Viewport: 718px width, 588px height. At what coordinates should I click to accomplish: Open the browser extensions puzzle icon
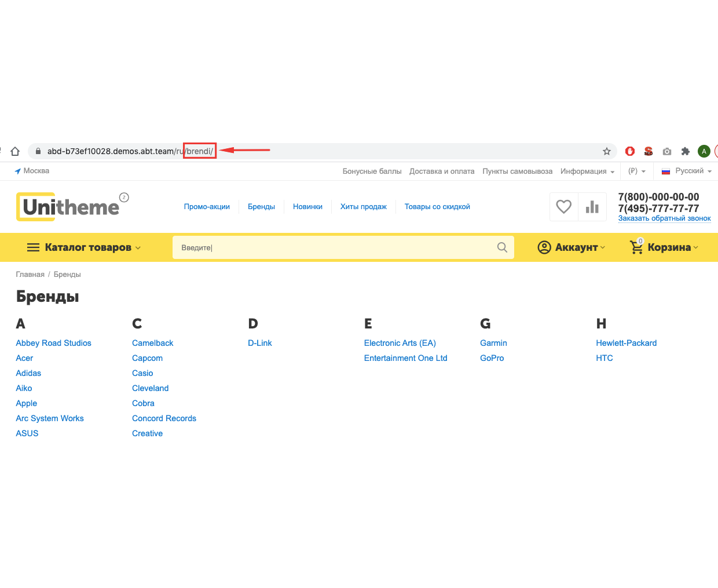(686, 151)
